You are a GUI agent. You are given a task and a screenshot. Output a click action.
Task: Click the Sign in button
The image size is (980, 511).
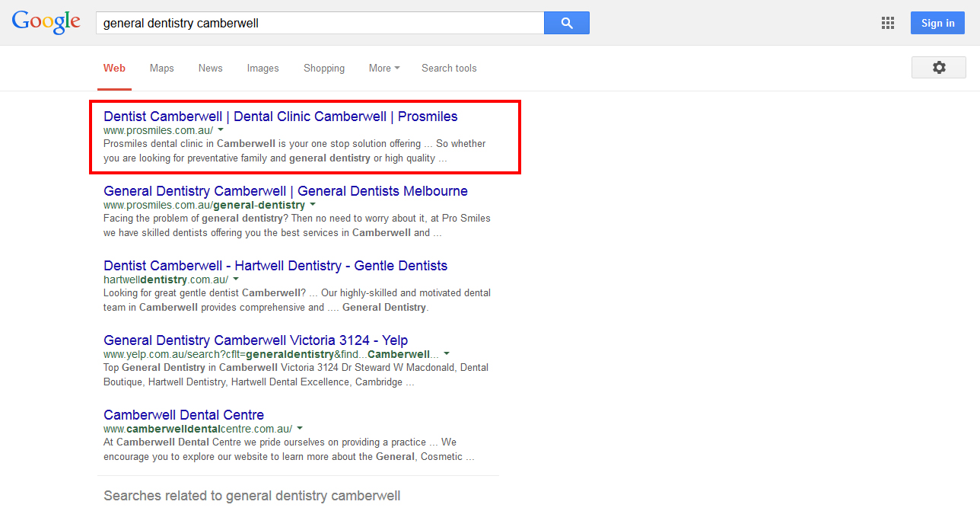pyautogui.click(x=937, y=23)
